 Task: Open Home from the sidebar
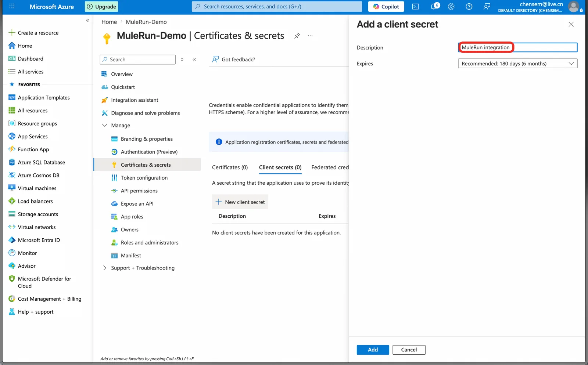25,46
